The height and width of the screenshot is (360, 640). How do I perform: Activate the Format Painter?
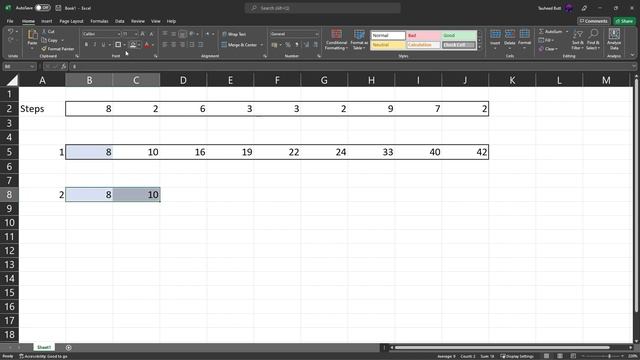[58, 49]
